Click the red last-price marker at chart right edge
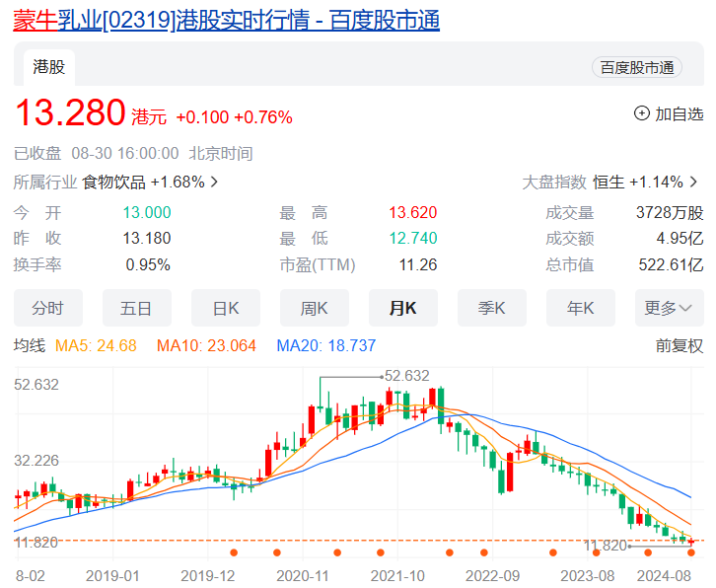Screen dimensions: 716x588 691,542
